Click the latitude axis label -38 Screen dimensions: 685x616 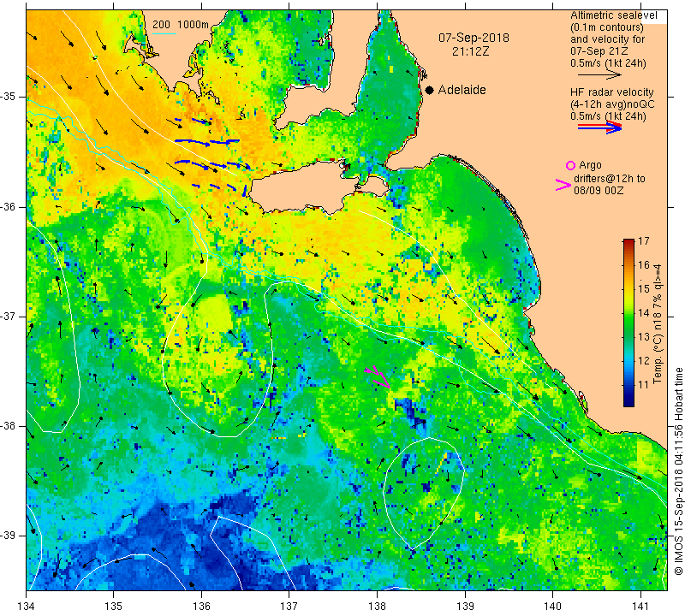click(9, 426)
